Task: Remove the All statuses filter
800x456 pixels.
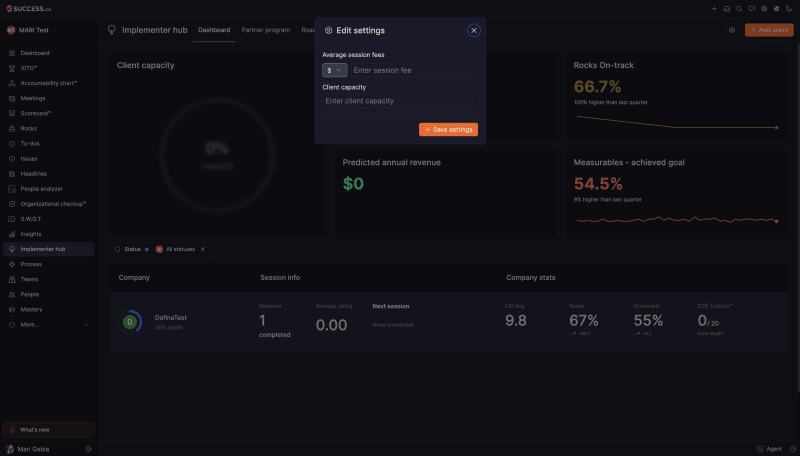Action: (x=203, y=249)
